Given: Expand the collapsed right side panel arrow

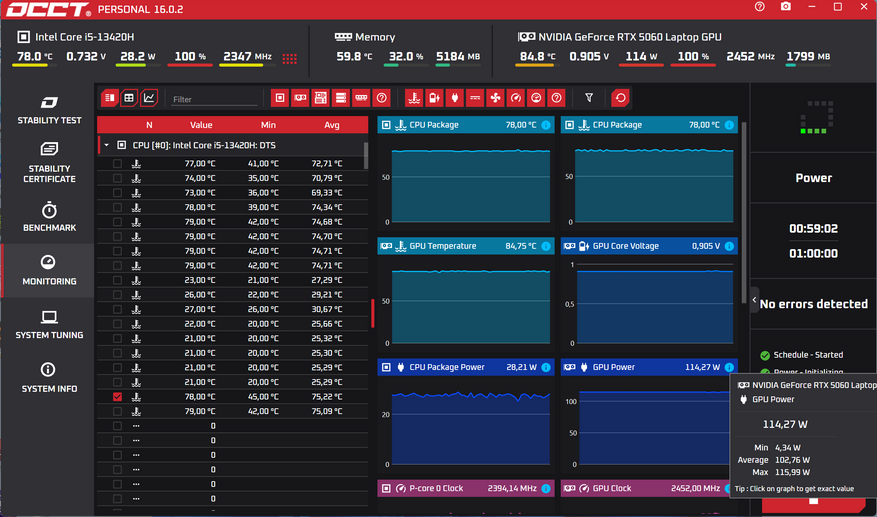Looking at the screenshot, I should point(755,300).
